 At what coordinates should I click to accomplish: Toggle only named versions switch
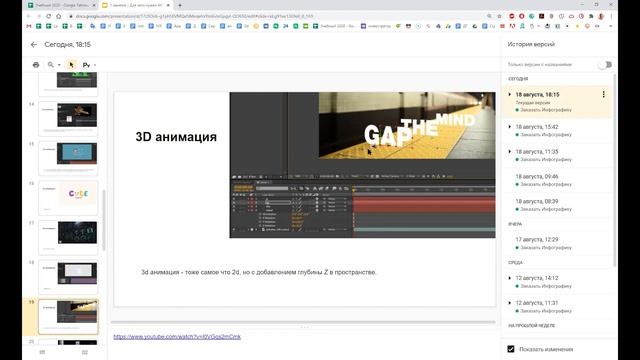coord(605,64)
